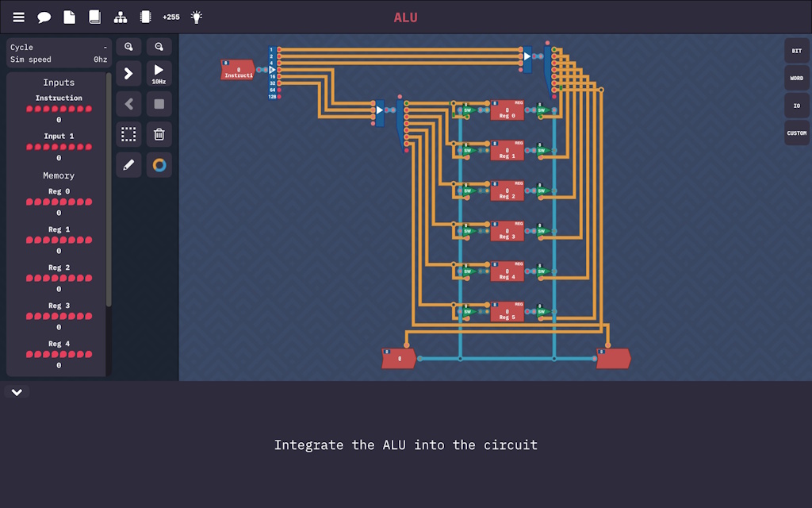The image size is (812, 508).
Task: Click the +255 number format toggle
Action: pos(171,17)
